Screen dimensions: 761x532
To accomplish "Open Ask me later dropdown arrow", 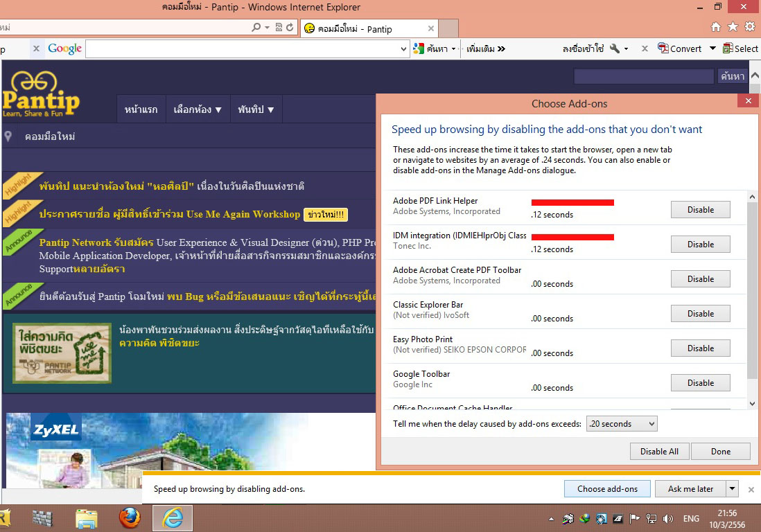I will 733,488.
